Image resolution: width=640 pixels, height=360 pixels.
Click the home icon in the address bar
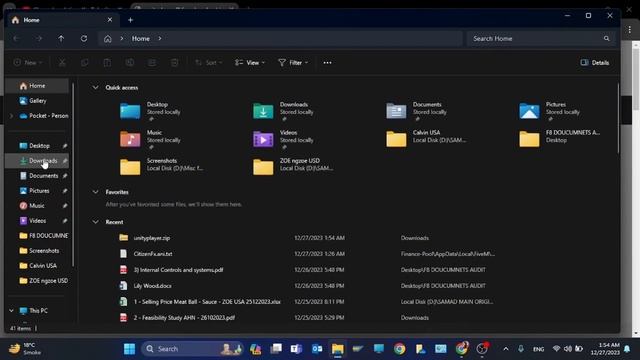click(x=107, y=39)
